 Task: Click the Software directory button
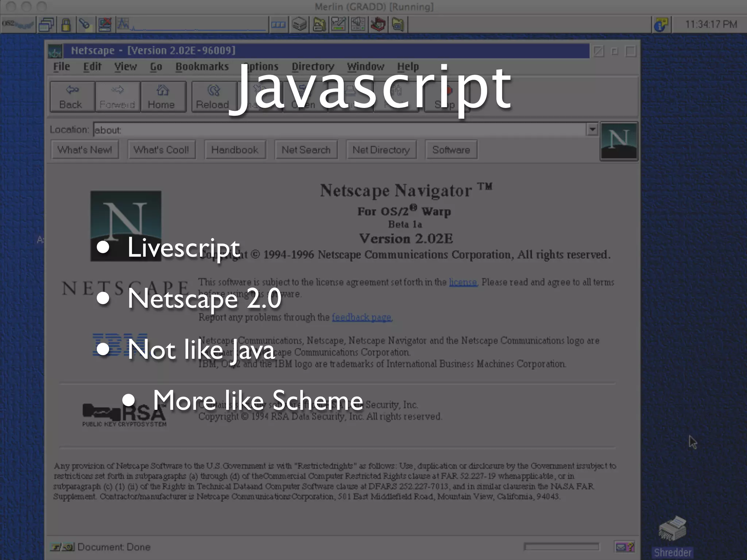451,150
